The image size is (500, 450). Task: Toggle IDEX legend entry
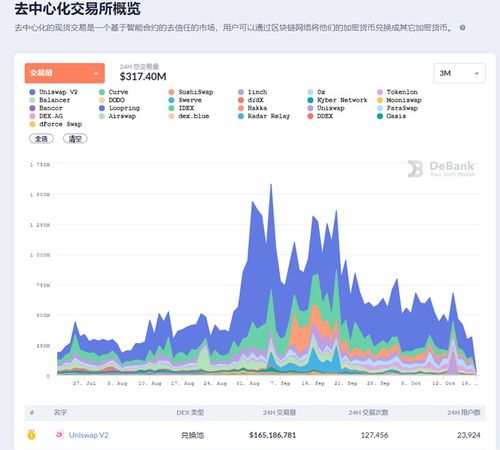181,108
